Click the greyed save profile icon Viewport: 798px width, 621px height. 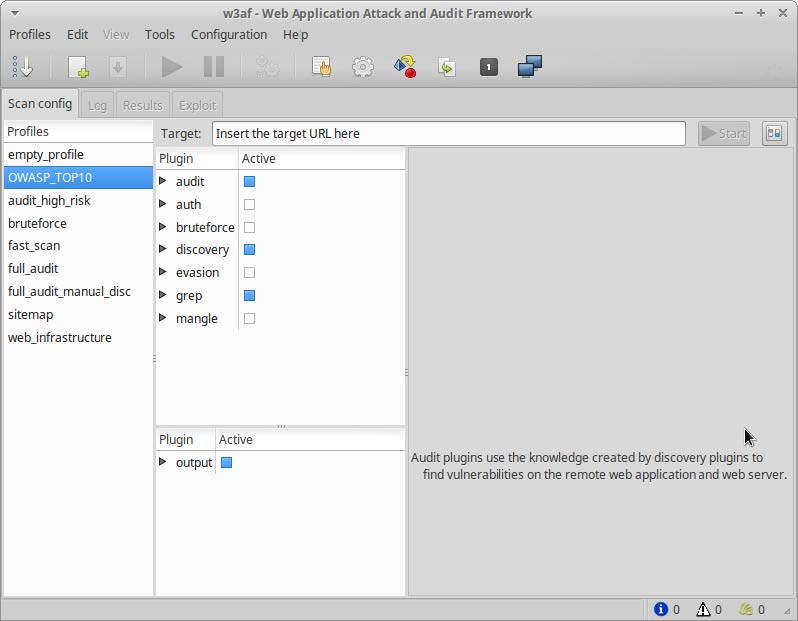pos(118,67)
